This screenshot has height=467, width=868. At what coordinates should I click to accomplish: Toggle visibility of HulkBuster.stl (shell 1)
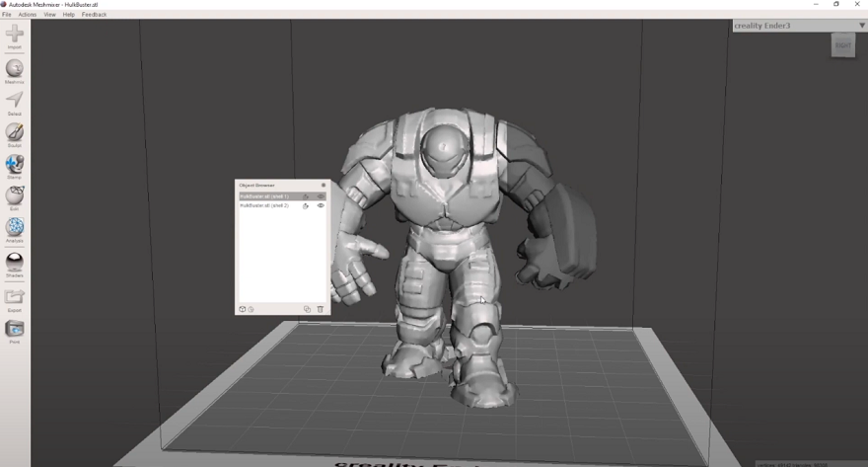(x=321, y=196)
